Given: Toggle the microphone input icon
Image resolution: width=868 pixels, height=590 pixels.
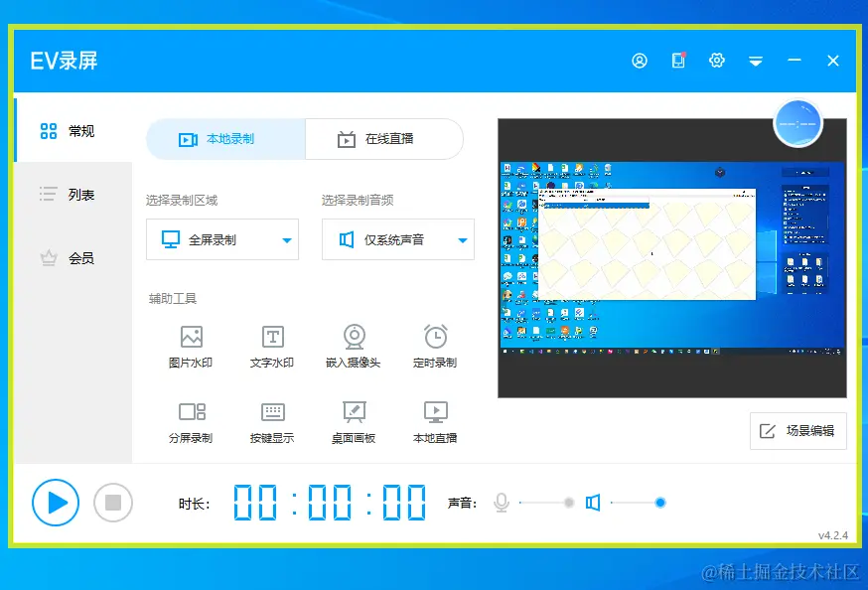Looking at the screenshot, I should click(x=502, y=503).
